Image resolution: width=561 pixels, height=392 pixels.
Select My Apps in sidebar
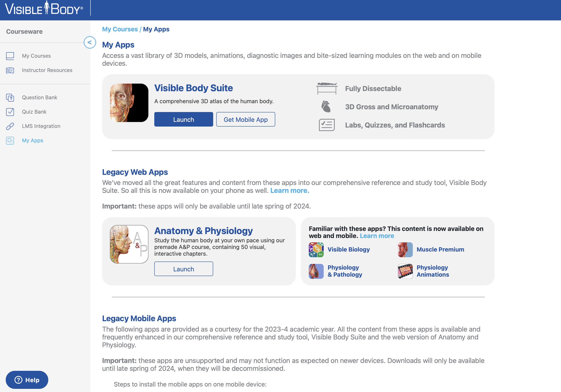click(x=33, y=141)
